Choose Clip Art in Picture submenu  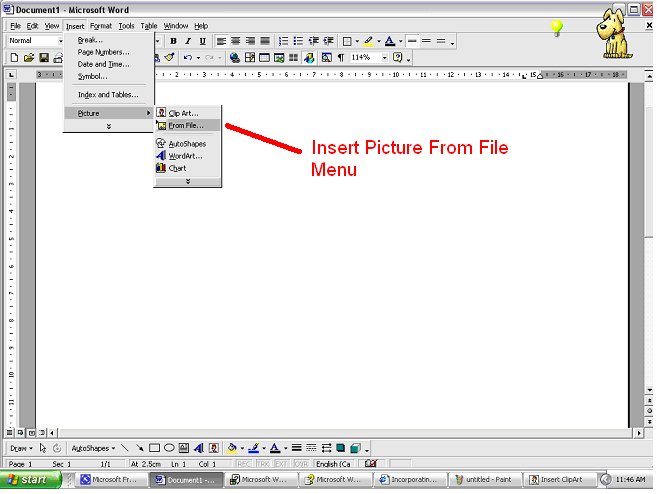(x=188, y=113)
